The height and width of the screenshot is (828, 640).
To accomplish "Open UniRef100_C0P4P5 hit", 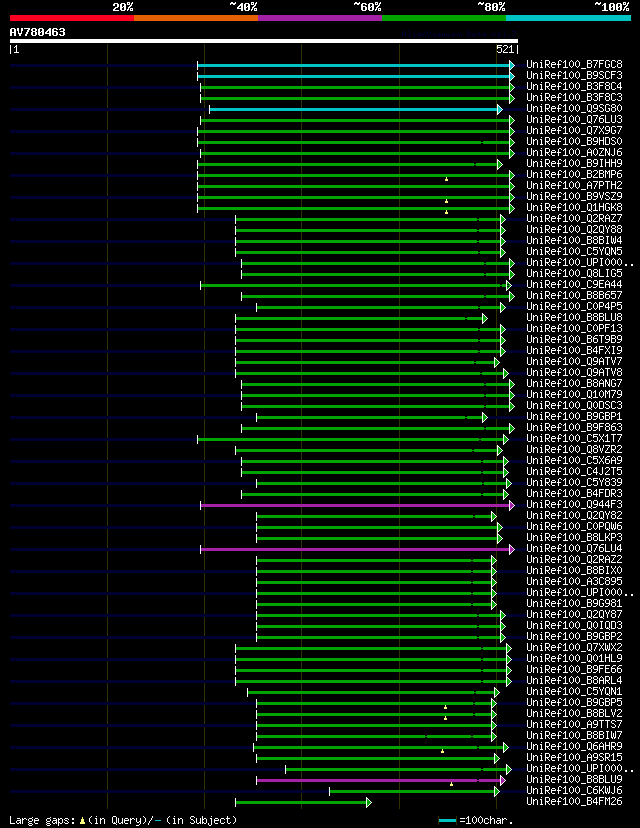I will pyautogui.click(x=575, y=306).
